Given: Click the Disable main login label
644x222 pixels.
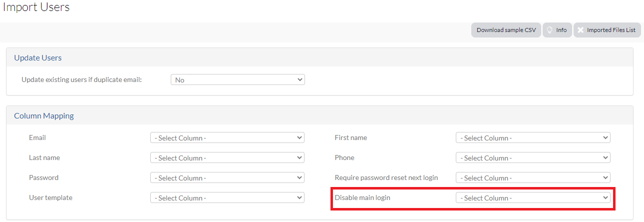Looking at the screenshot, I should pyautogui.click(x=362, y=197).
